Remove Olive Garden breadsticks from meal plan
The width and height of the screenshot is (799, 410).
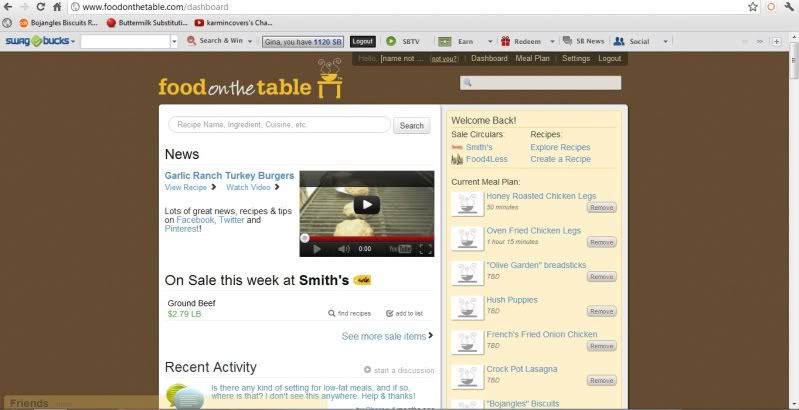click(601, 277)
